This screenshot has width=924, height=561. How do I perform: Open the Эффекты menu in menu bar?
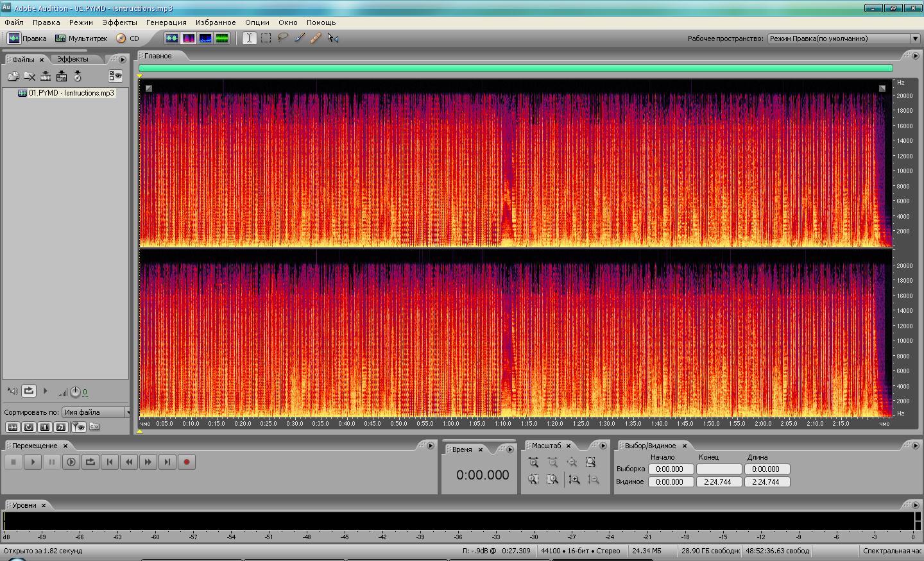tap(119, 22)
